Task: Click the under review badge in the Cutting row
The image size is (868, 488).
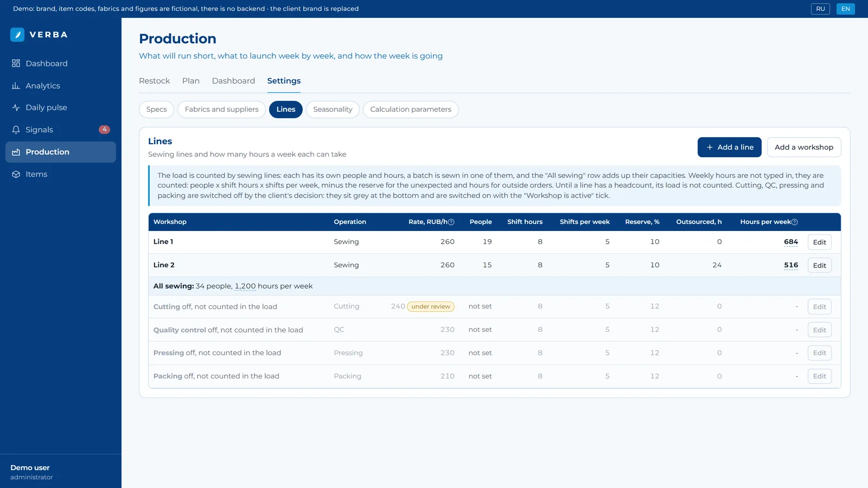Action: coord(431,306)
